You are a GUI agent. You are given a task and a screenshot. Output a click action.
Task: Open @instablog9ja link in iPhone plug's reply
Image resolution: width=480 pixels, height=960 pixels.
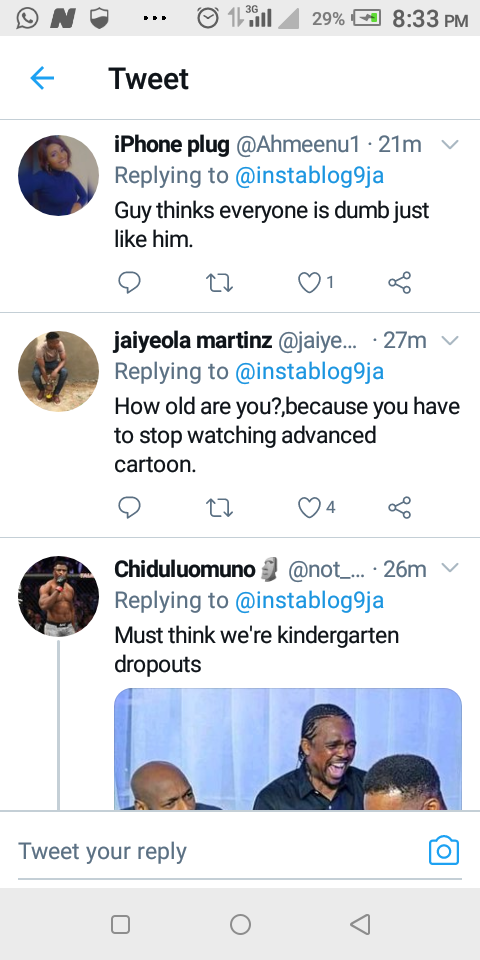coord(309,176)
